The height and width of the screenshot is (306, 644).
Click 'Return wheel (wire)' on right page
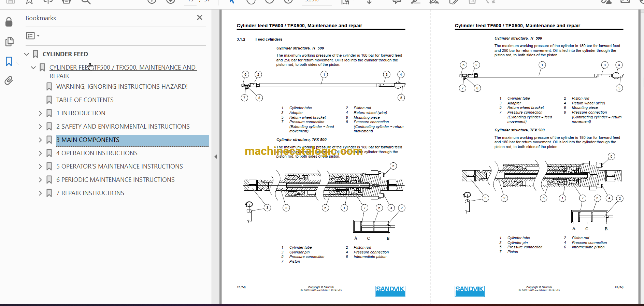point(588,103)
